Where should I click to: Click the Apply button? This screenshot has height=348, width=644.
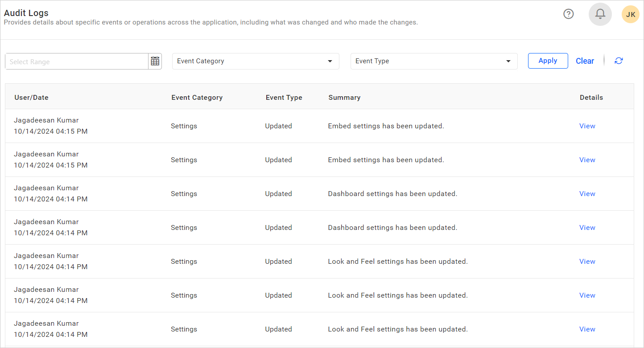[x=548, y=61]
